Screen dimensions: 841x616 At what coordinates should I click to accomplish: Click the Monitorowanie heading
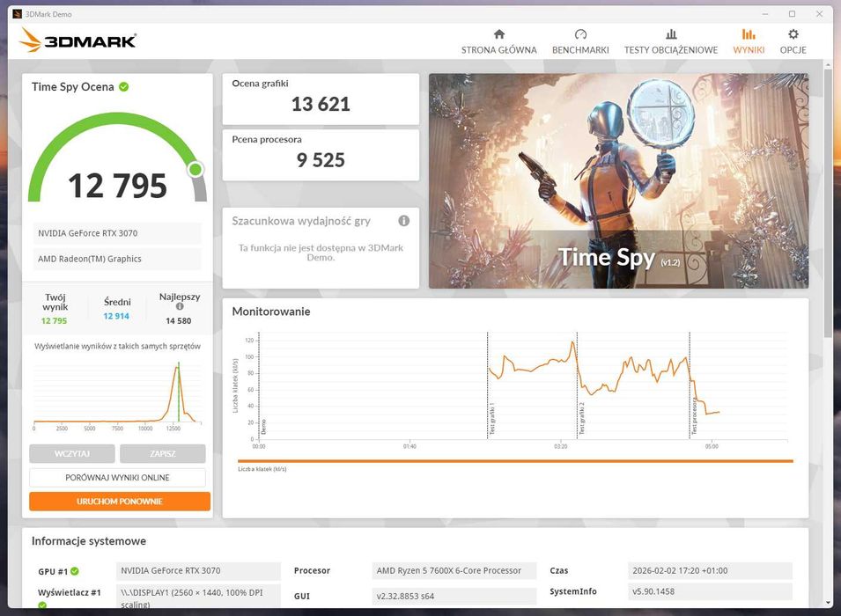(x=271, y=312)
